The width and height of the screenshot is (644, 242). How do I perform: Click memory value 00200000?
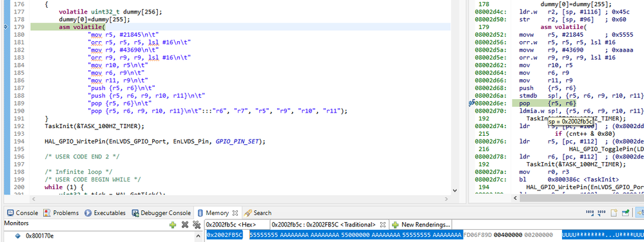click(538, 235)
